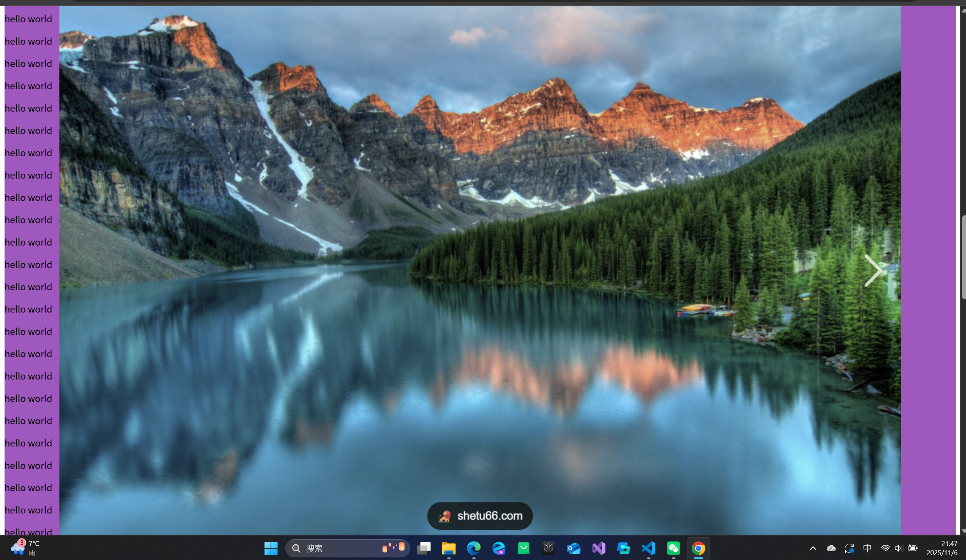
Task: Open WeChat from the taskbar
Action: (674, 548)
